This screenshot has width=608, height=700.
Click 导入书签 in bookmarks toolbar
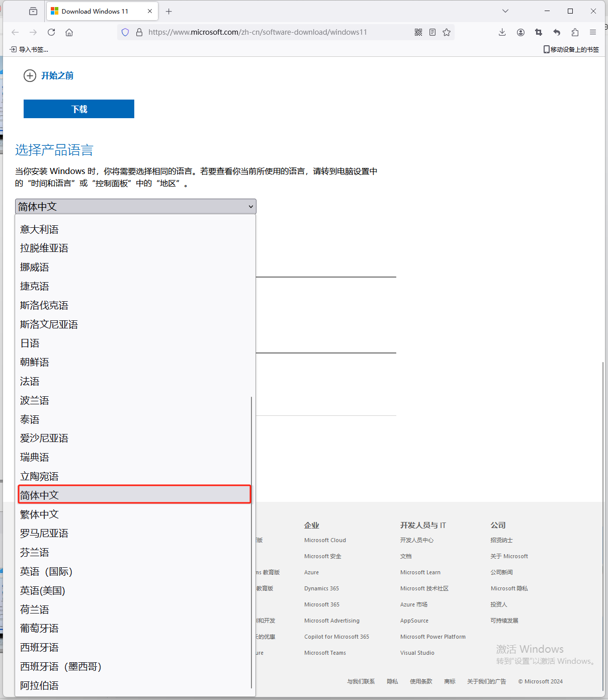(x=29, y=49)
